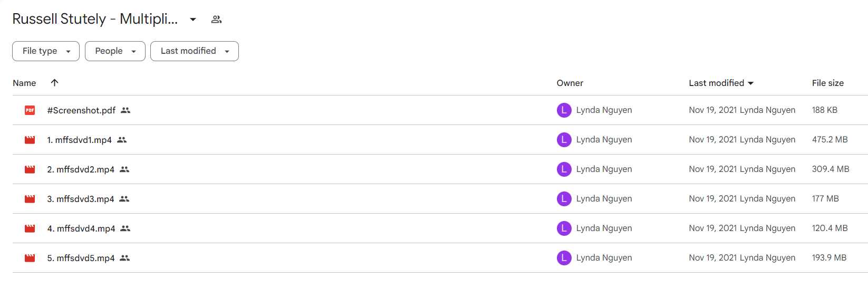Click the shared people icon beside #Screenshot.pdf
The image size is (868, 307).
tap(126, 110)
